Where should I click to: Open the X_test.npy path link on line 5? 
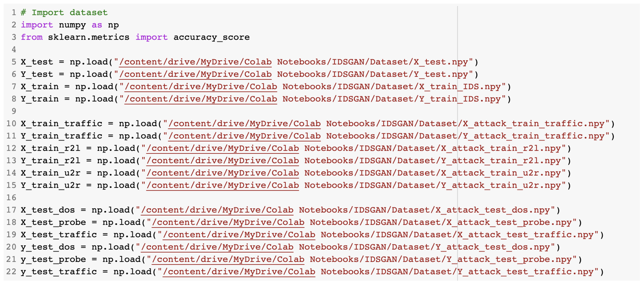tap(195, 62)
